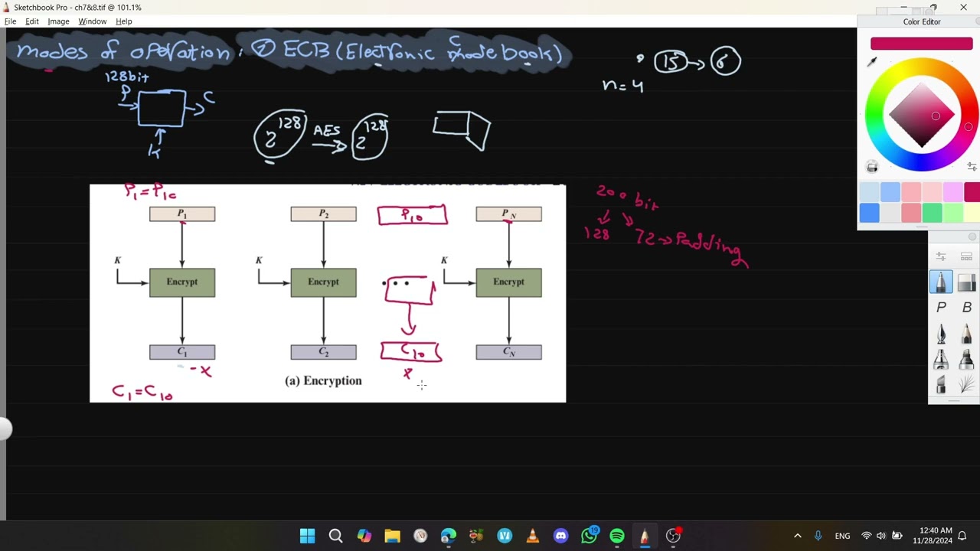The width and height of the screenshot is (980, 551).
Task: Click the white round lagoon button at left edge
Action: coord(4,429)
